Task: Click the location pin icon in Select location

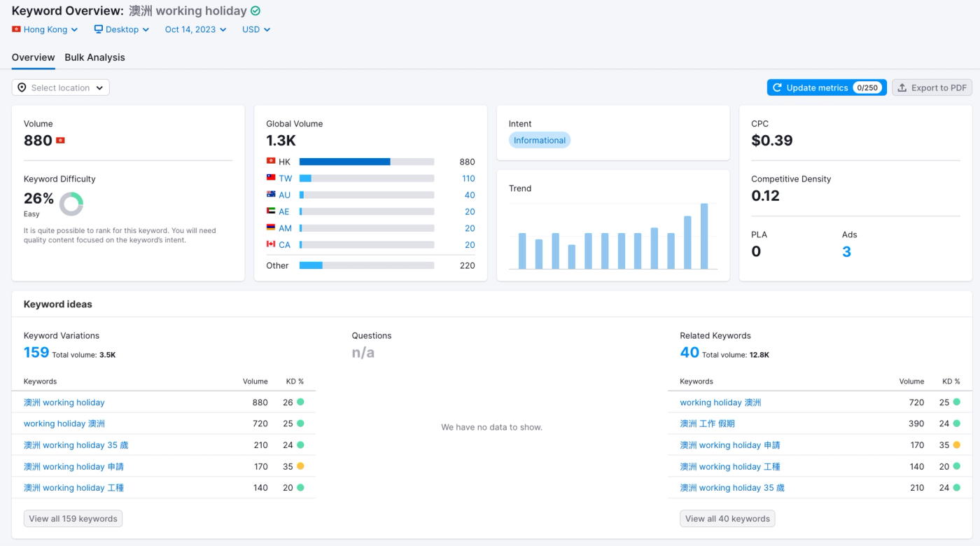Action: click(22, 87)
